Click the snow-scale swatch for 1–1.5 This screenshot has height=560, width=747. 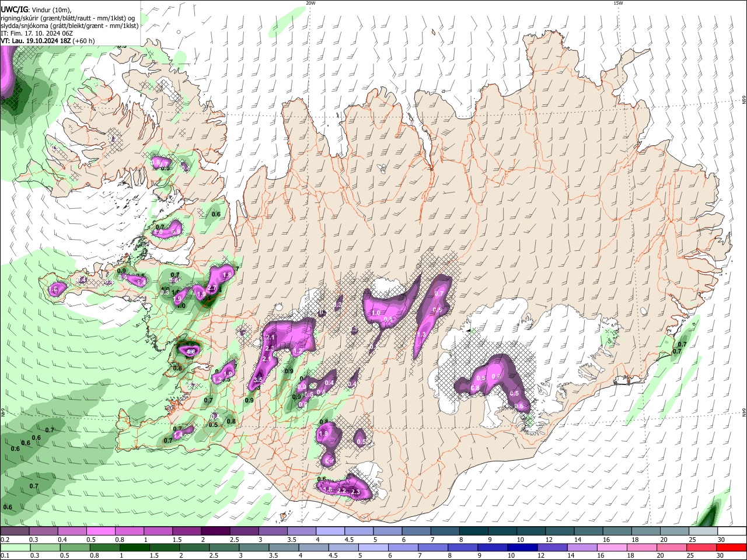(158, 531)
